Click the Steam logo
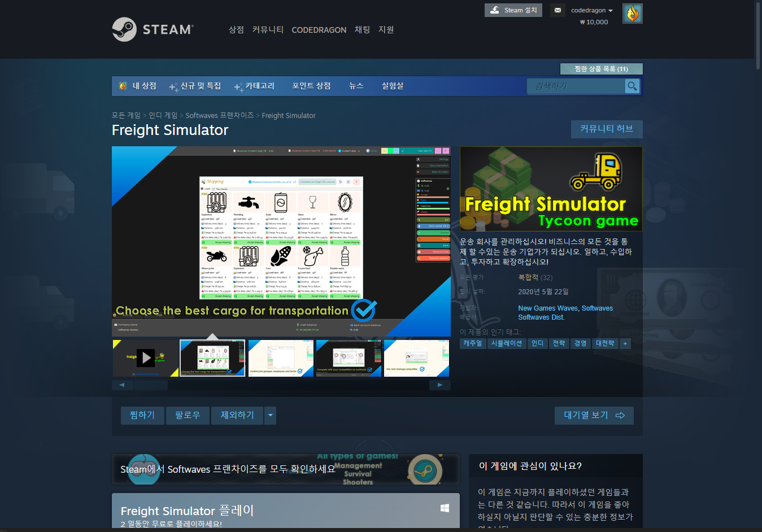762x532 pixels. (x=153, y=29)
